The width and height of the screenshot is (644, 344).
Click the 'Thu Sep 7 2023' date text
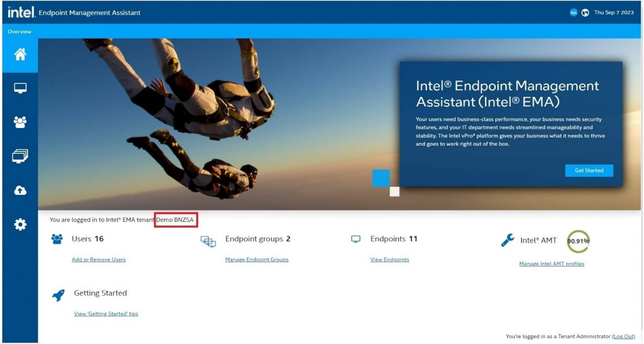coord(614,13)
